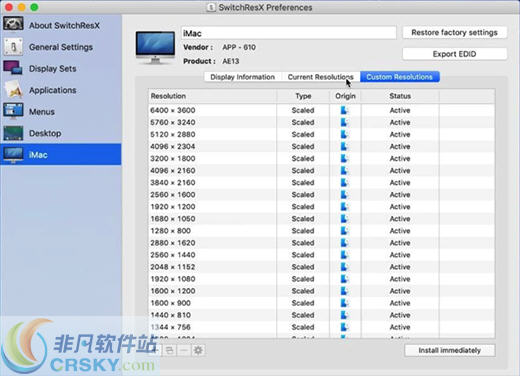Click origin icon for 4096 × 2304 row
520x376 pixels.
tap(344, 146)
